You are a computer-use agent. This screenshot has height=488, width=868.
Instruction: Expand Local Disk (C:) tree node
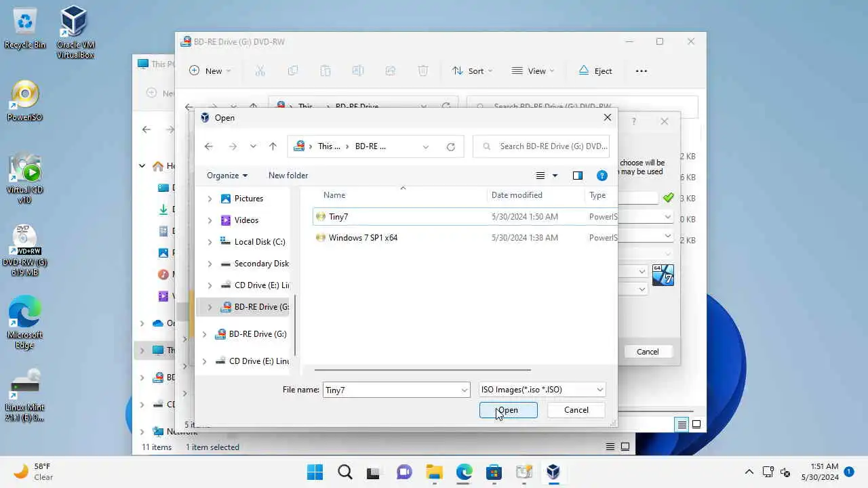point(210,242)
